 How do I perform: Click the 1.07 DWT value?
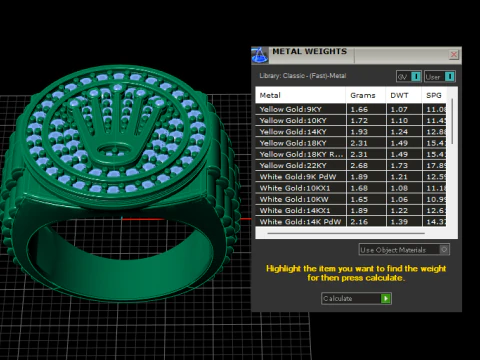click(399, 109)
